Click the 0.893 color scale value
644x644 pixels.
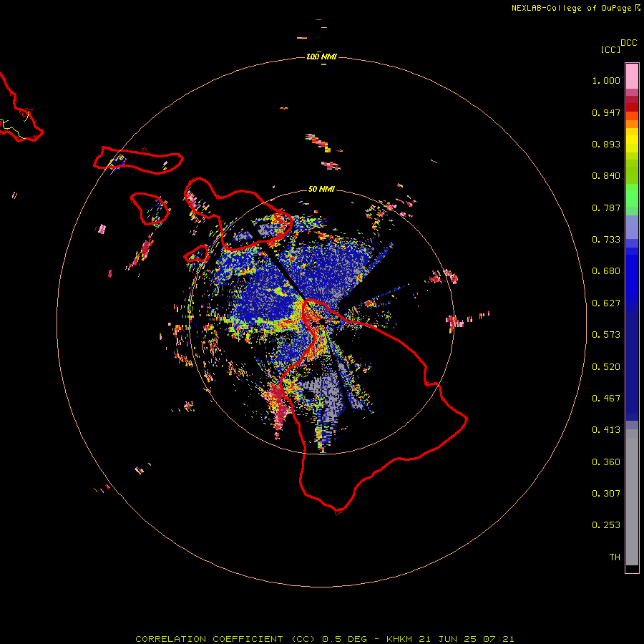pos(606,144)
